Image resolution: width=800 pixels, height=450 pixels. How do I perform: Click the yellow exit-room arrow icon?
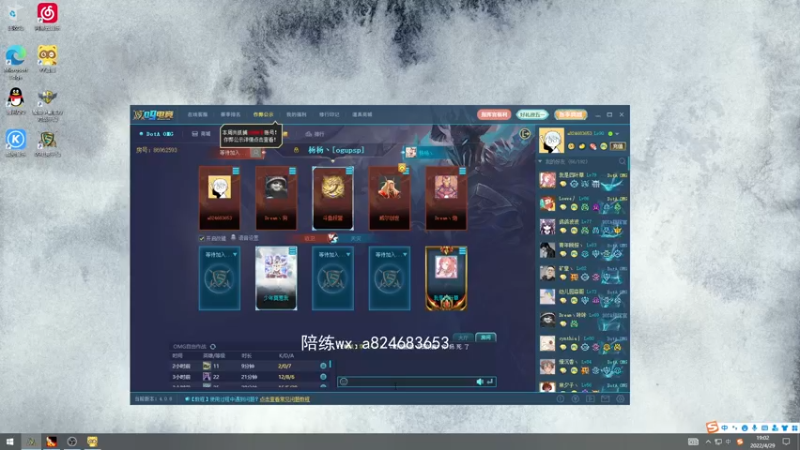(524, 134)
